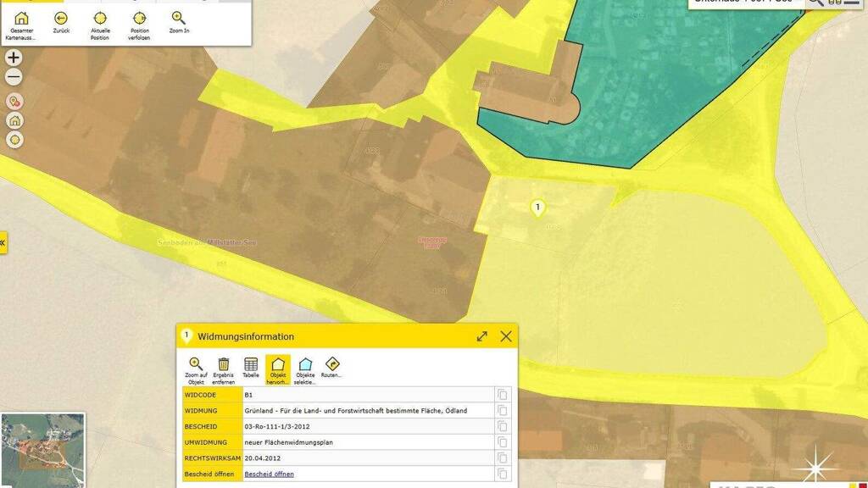Zoom out with the minus map button

click(14, 78)
